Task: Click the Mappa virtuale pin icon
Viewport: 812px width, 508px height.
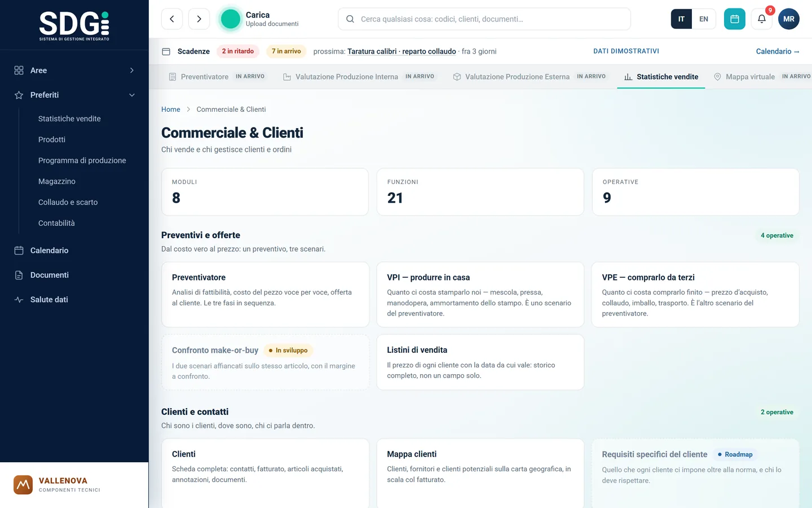Action: coord(717,77)
